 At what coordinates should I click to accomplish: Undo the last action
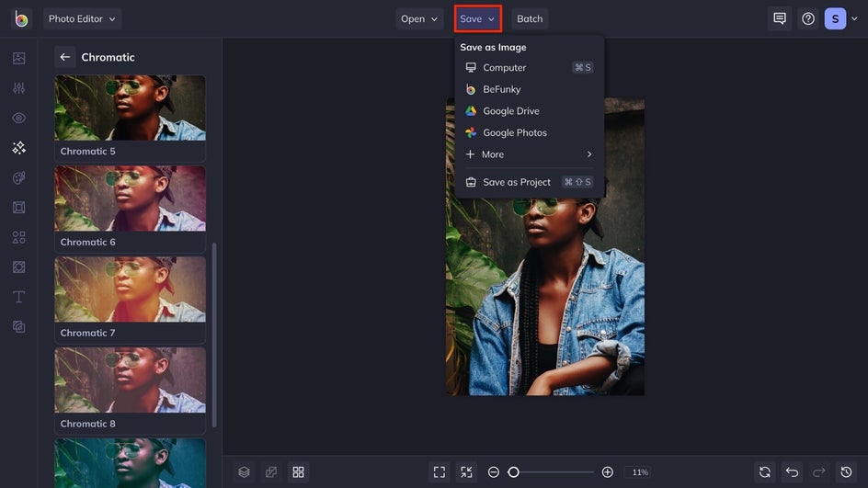793,472
